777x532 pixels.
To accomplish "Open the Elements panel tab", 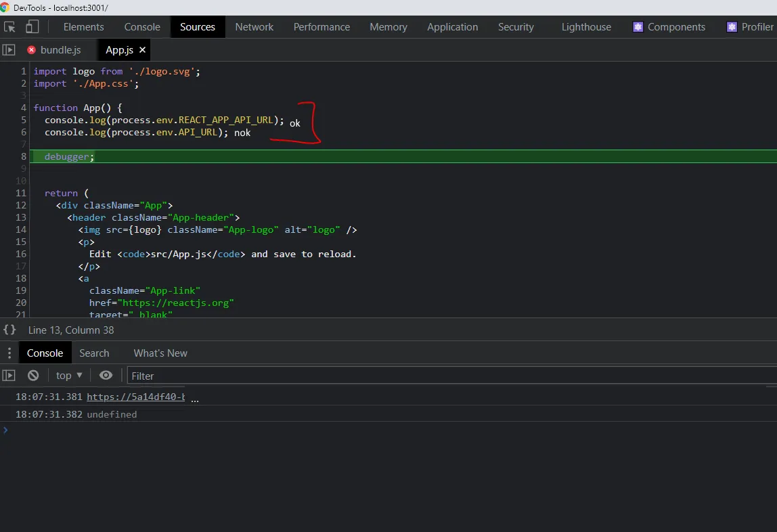I will (x=83, y=27).
